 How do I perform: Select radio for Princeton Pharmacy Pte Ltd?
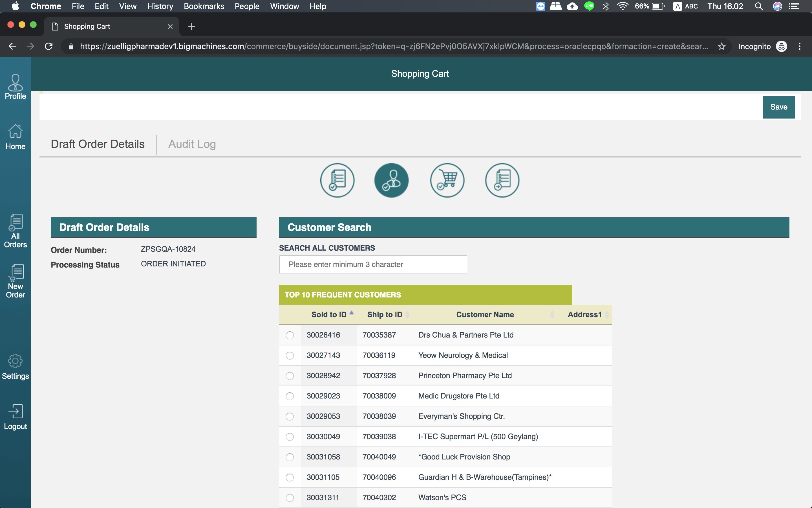coord(290,376)
